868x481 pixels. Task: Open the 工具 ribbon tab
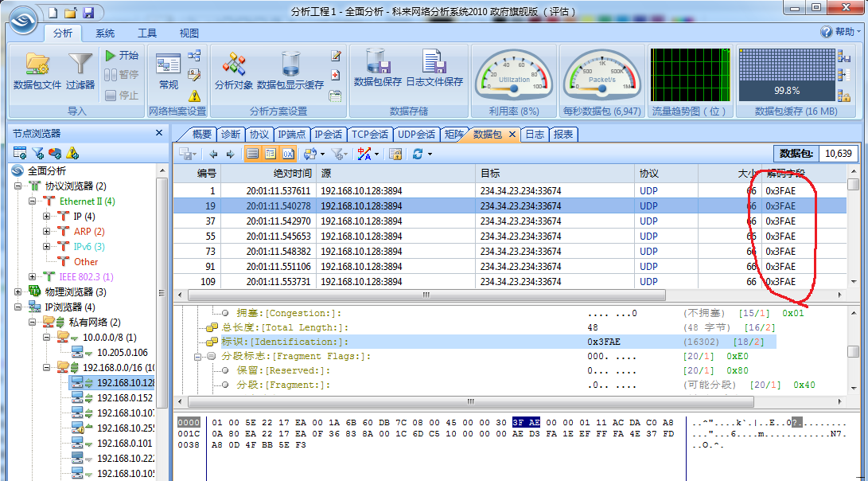coord(147,33)
